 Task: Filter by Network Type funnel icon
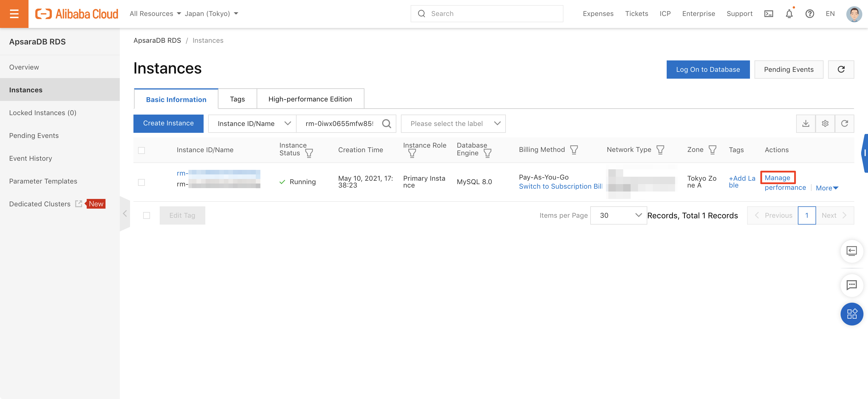pyautogui.click(x=660, y=150)
